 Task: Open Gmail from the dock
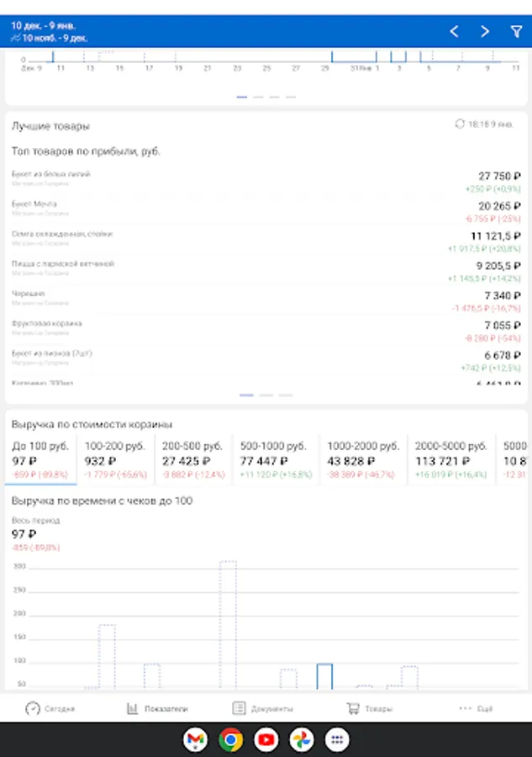(196, 740)
